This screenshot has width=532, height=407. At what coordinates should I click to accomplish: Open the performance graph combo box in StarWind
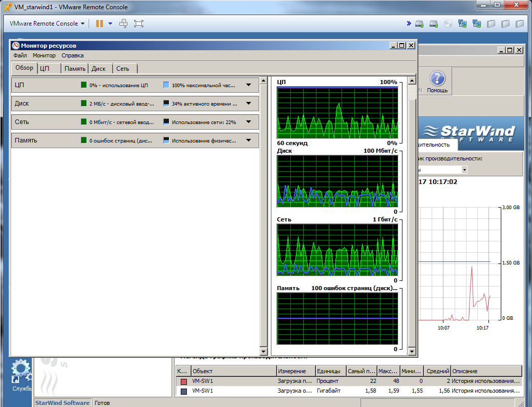[x=464, y=170]
